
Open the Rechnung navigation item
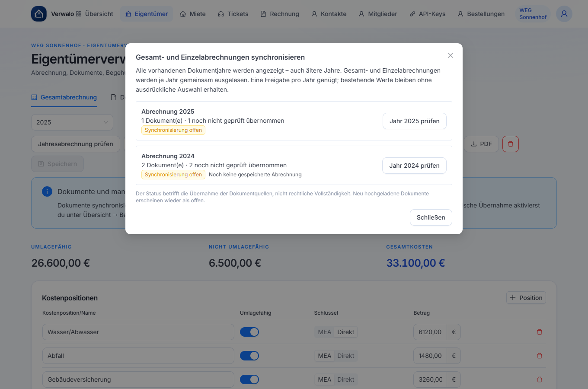280,14
